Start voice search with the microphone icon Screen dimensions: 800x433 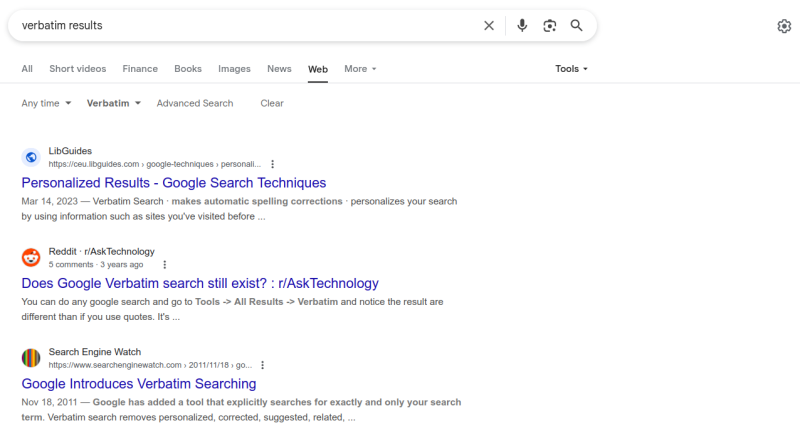pyautogui.click(x=522, y=26)
